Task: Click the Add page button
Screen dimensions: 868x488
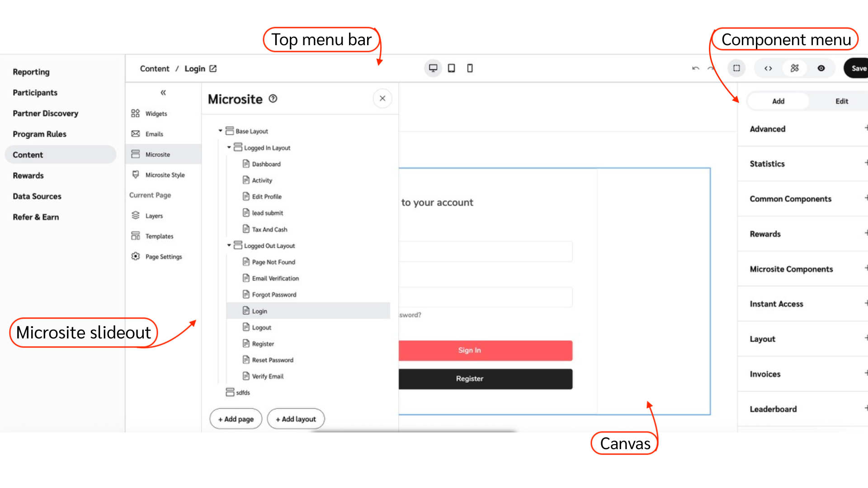Action: [x=236, y=419]
